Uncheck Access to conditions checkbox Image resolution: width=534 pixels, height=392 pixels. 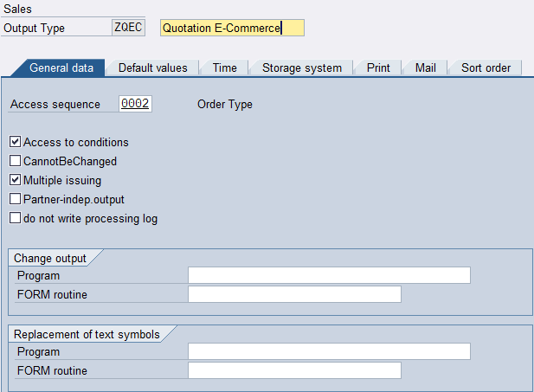pos(16,142)
